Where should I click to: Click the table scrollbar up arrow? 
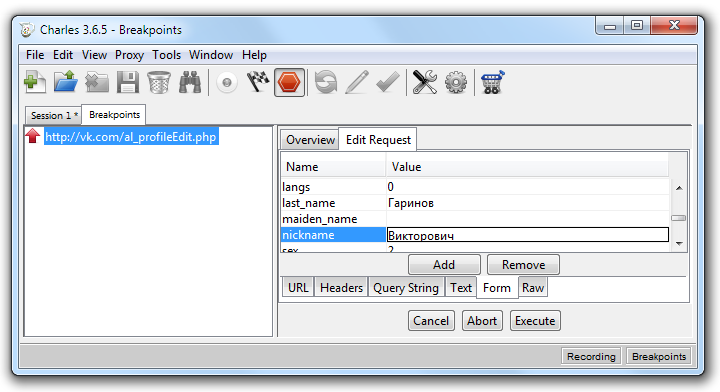point(679,188)
